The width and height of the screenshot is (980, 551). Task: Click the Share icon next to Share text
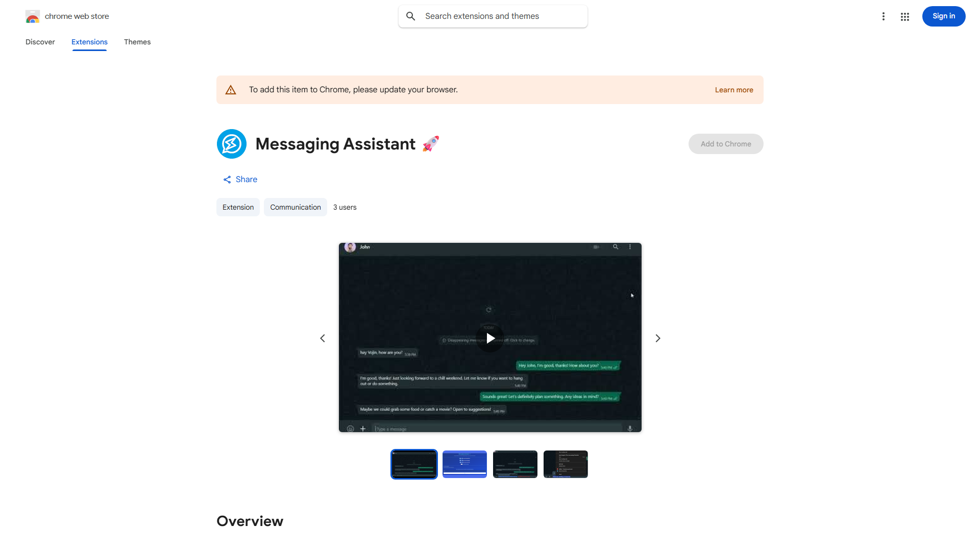click(227, 180)
